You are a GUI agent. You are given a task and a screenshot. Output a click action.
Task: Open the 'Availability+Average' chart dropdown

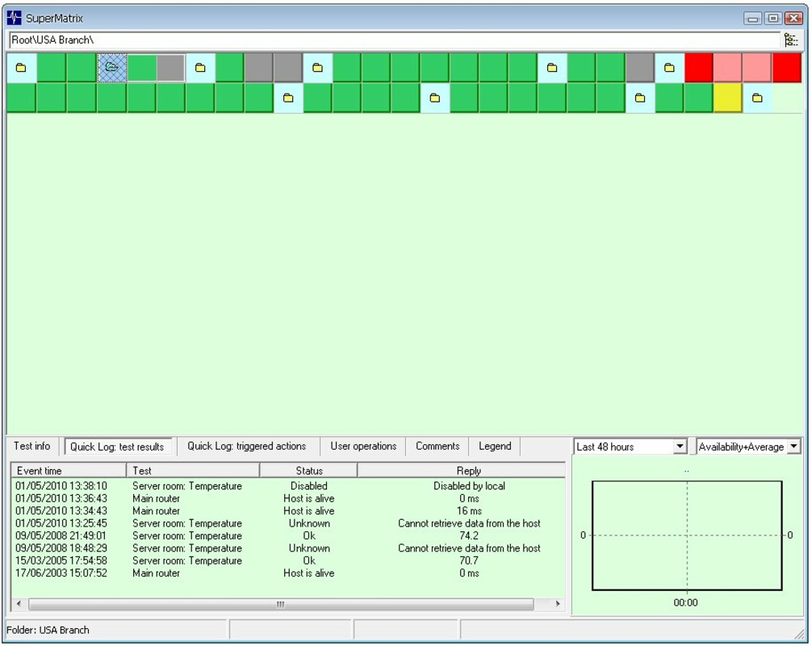point(794,447)
